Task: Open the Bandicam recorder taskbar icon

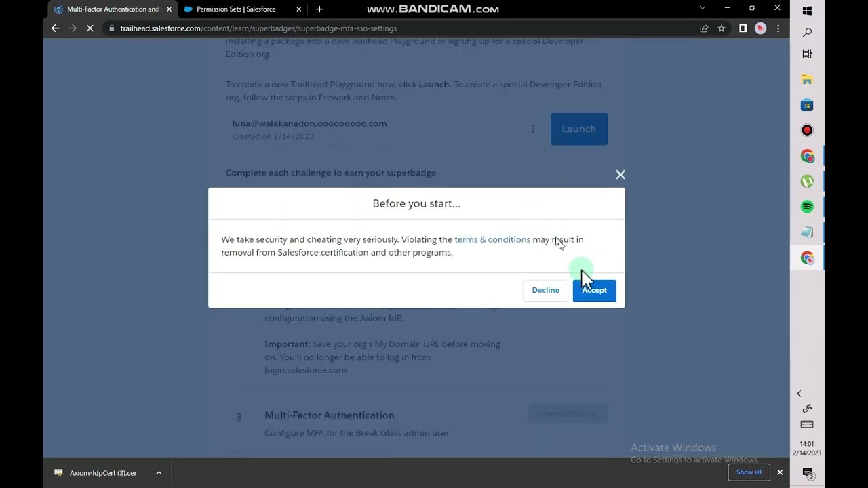Action: (x=807, y=130)
